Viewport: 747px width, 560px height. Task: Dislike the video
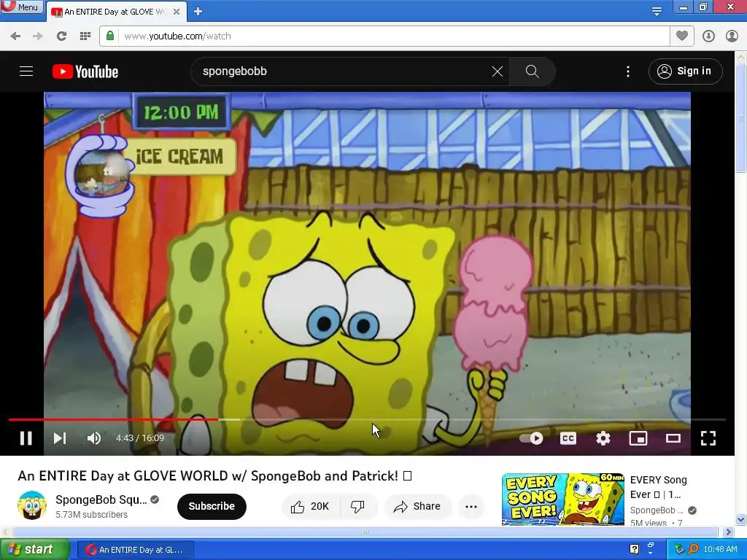[x=357, y=506]
